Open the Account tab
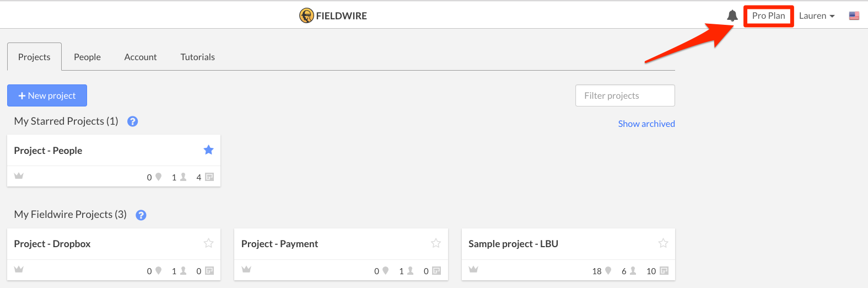Viewport: 868px width, 288px height. (141, 57)
